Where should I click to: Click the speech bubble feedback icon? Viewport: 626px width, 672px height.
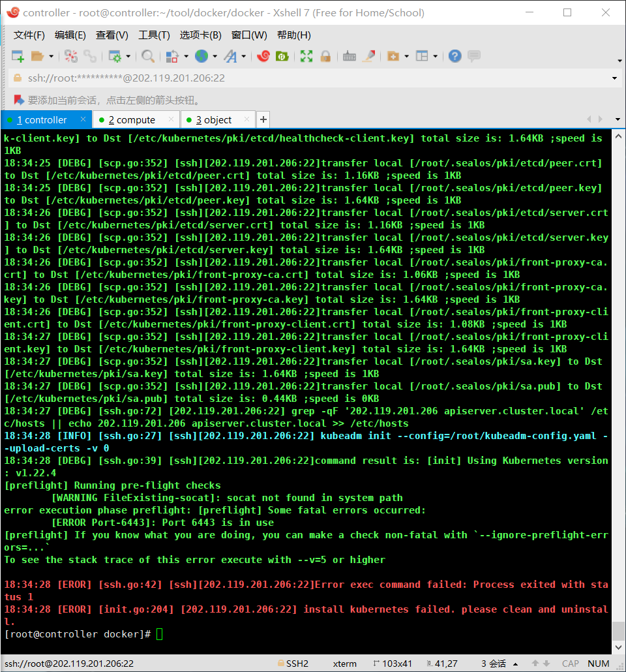(474, 56)
